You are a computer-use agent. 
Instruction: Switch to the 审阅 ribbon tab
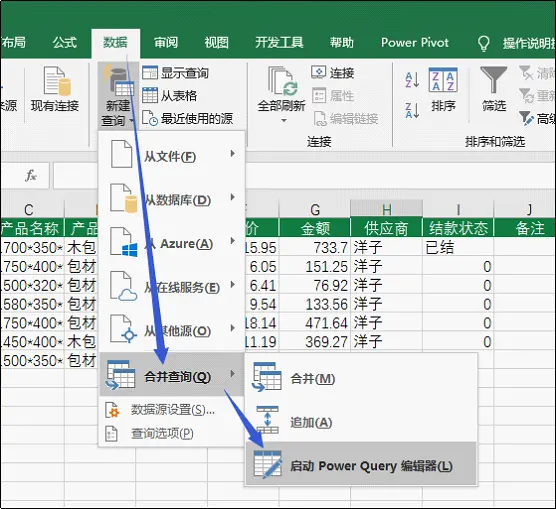tap(166, 43)
